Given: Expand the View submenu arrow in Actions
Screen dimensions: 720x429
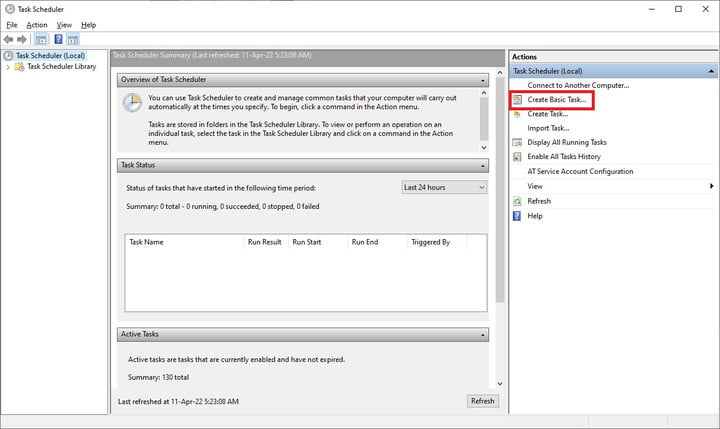Looking at the screenshot, I should [711, 186].
